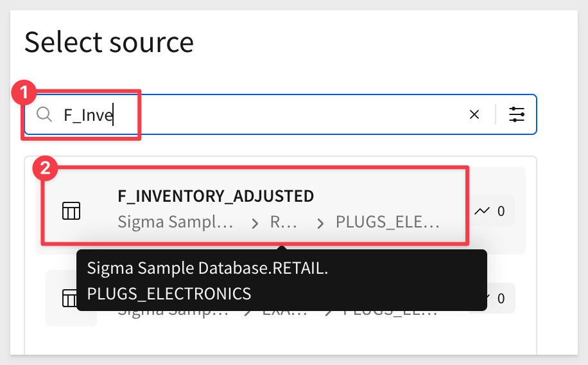Click into the F_Inve search field

(x=263, y=114)
